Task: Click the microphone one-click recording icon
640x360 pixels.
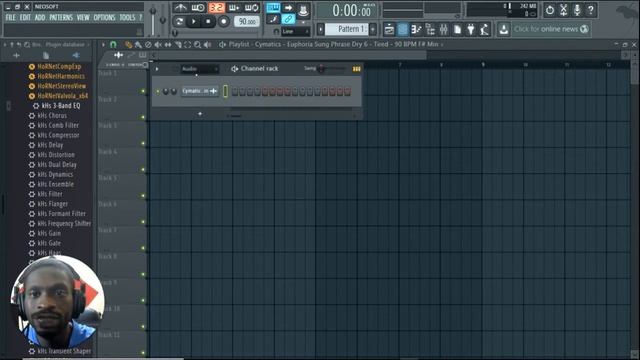Action: [577, 10]
